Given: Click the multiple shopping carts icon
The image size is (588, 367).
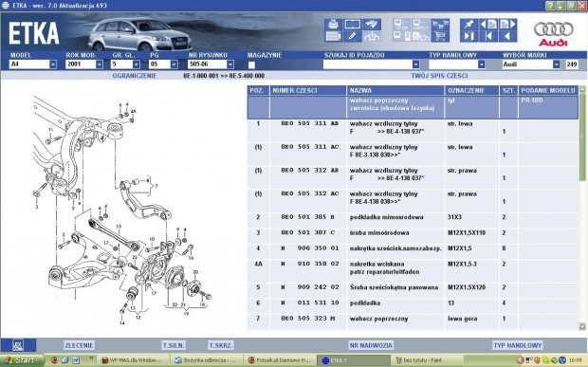Looking at the screenshot, I should click(440, 25).
